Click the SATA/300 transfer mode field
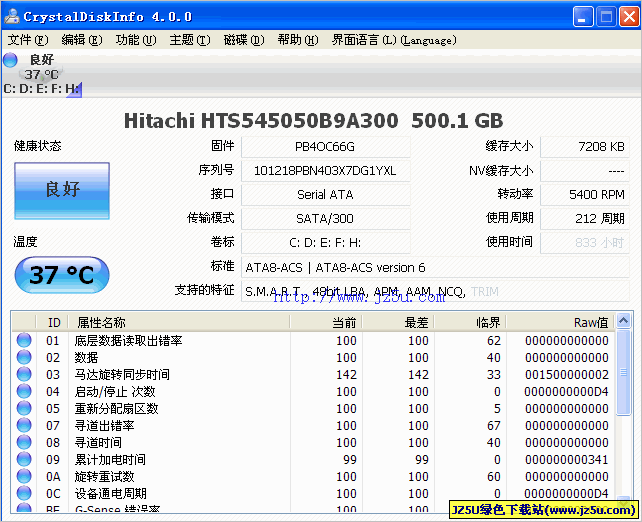The image size is (642, 522). (326, 219)
